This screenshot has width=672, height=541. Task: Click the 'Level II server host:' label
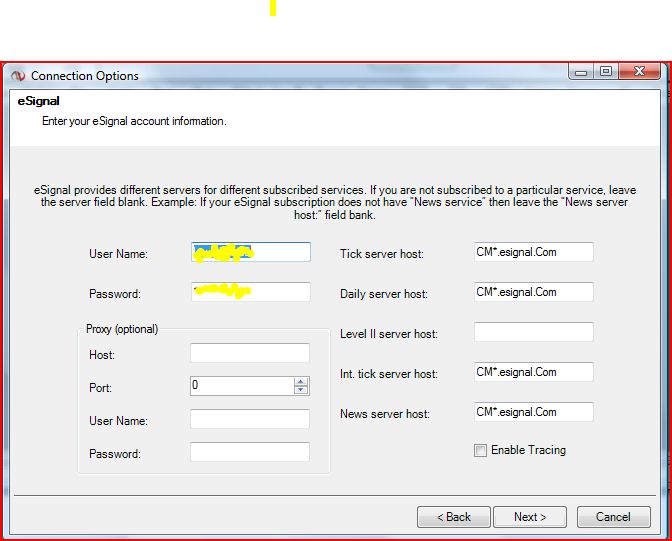(389, 334)
